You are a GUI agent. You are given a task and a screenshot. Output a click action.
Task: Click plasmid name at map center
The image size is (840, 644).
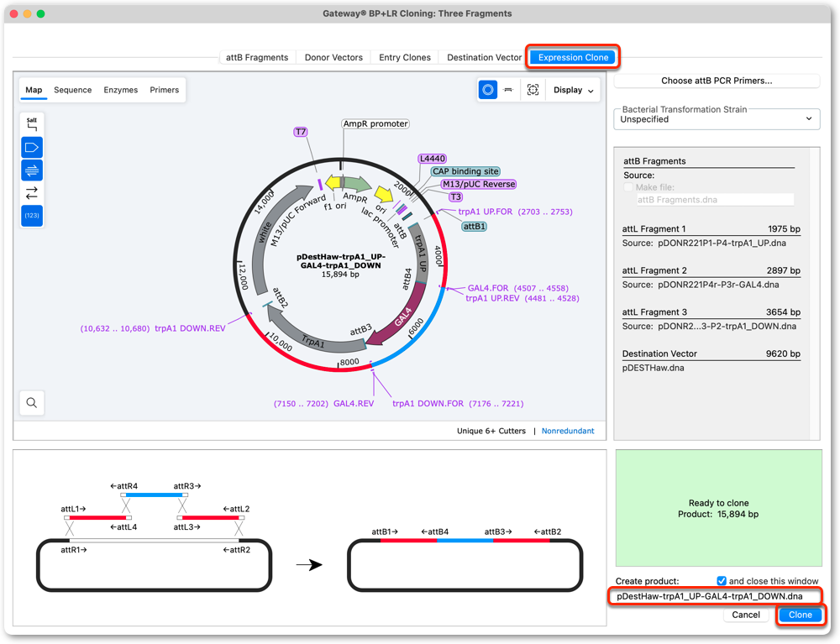tap(341, 261)
